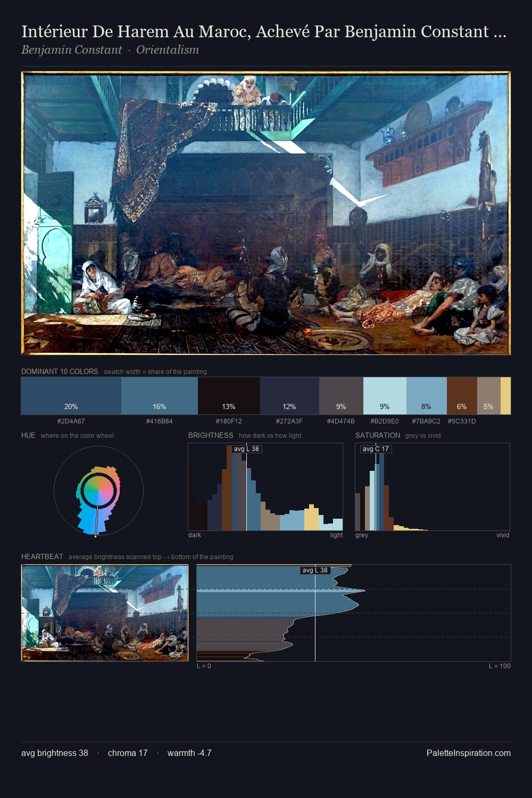Click the 'Benjamin Constant · Orientalism' subtitle
The width and height of the screenshot is (532, 798).
[x=110, y=50]
